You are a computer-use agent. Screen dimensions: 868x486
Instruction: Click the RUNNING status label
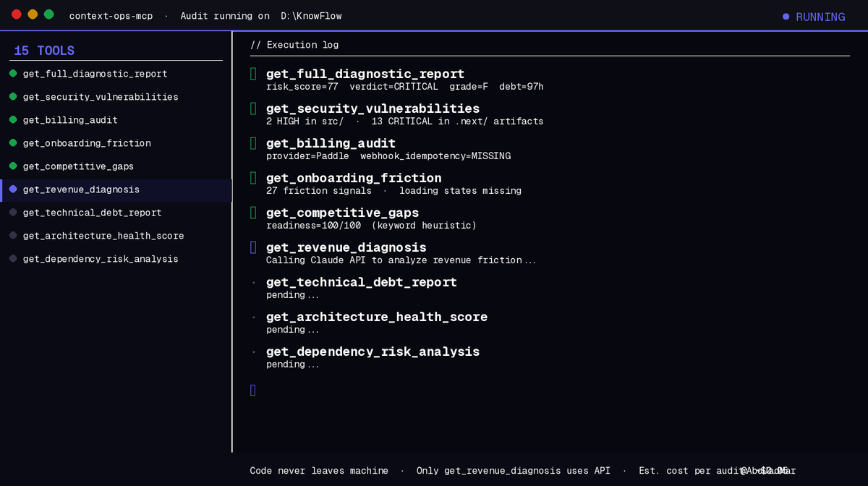820,17
